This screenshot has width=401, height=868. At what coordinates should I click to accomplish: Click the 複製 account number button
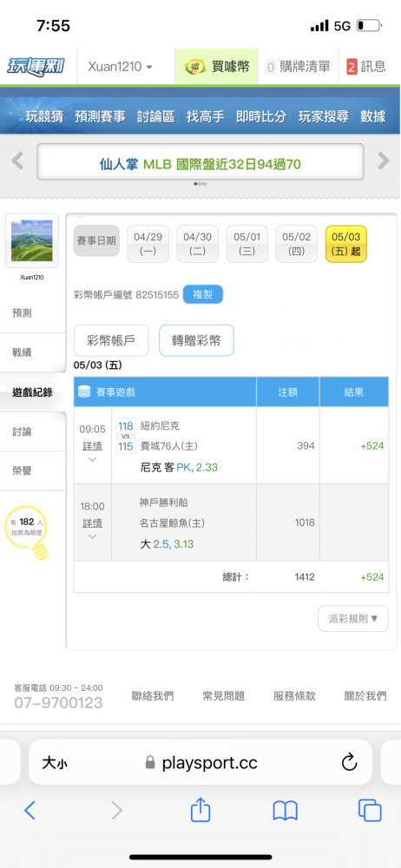click(203, 294)
